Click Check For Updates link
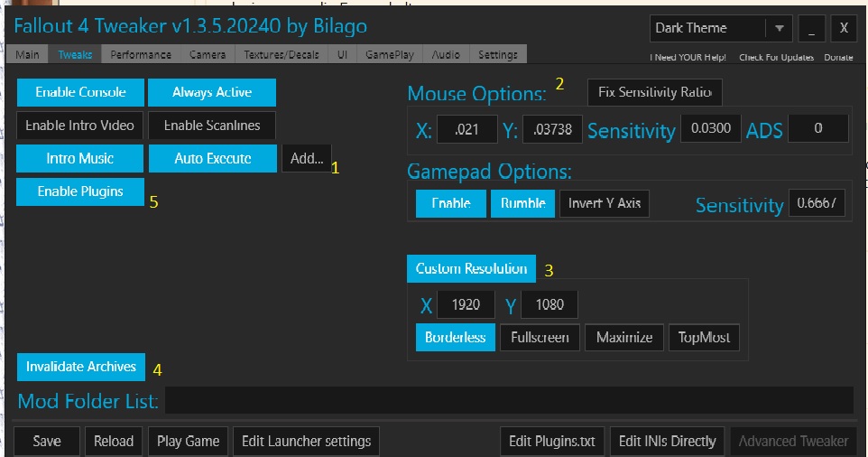This screenshot has height=457, width=868. [776, 58]
